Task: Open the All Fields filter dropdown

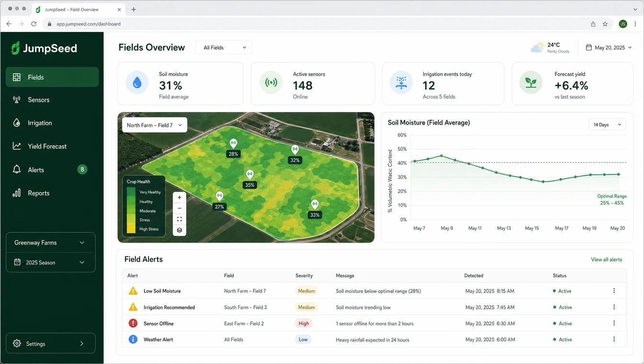Action: click(224, 47)
